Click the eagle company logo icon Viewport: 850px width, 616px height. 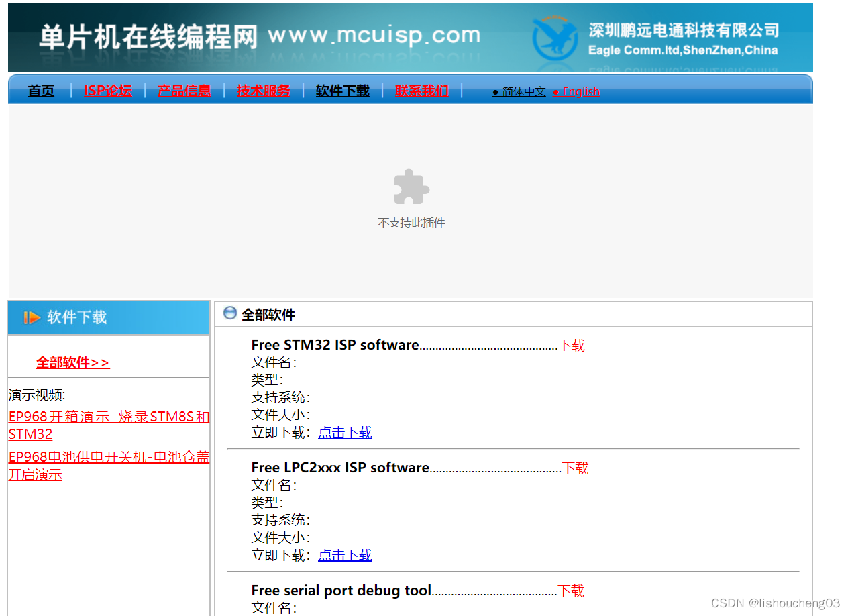click(x=554, y=38)
